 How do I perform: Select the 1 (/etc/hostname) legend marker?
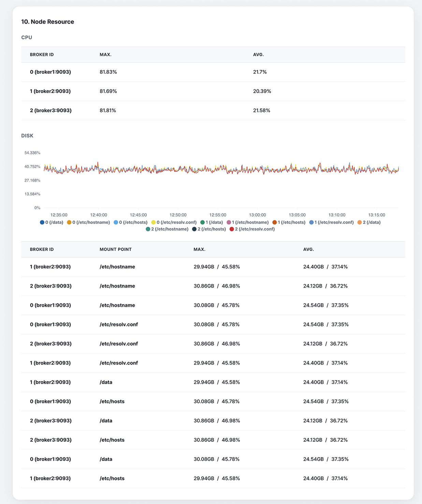pos(229,222)
